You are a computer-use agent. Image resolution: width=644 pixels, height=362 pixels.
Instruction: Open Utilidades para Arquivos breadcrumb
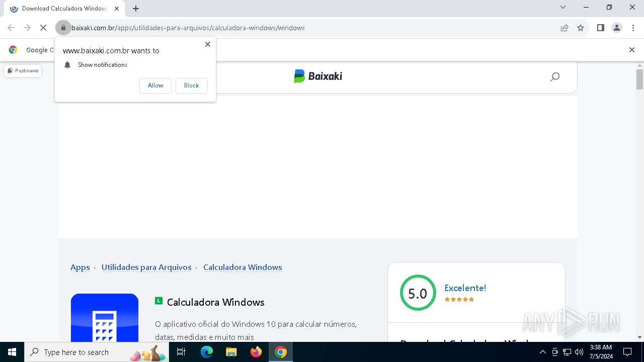(146, 267)
